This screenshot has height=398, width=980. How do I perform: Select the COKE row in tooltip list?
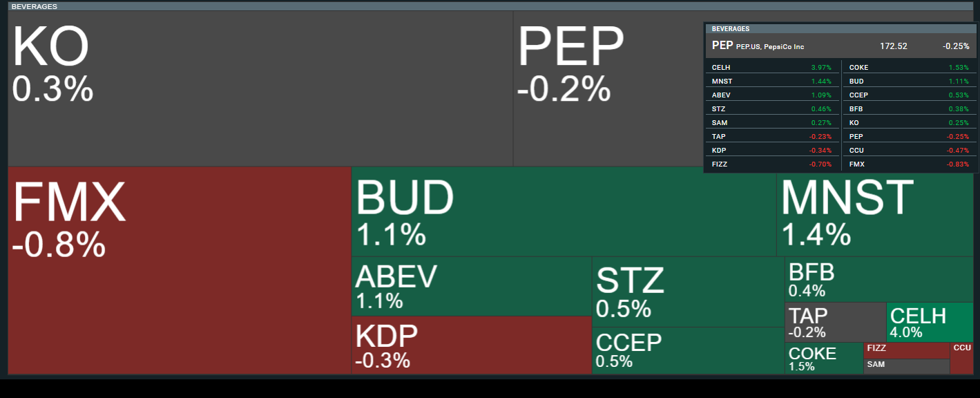(911, 68)
